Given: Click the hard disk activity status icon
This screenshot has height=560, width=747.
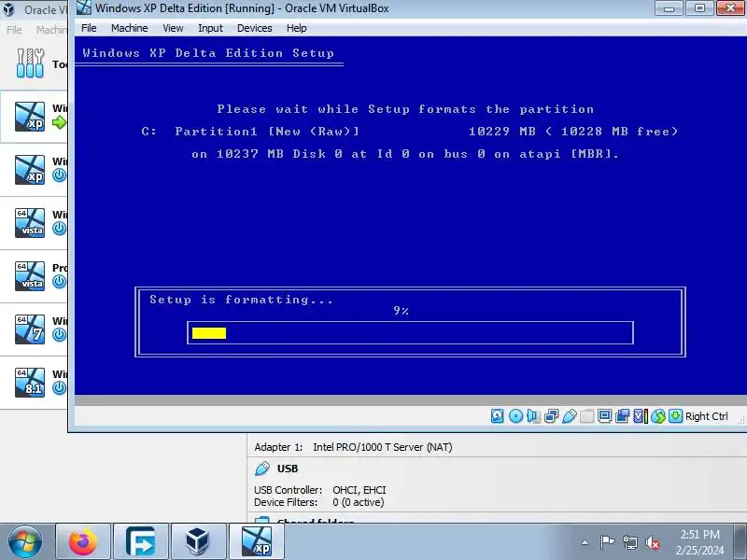Looking at the screenshot, I should coord(497,416).
